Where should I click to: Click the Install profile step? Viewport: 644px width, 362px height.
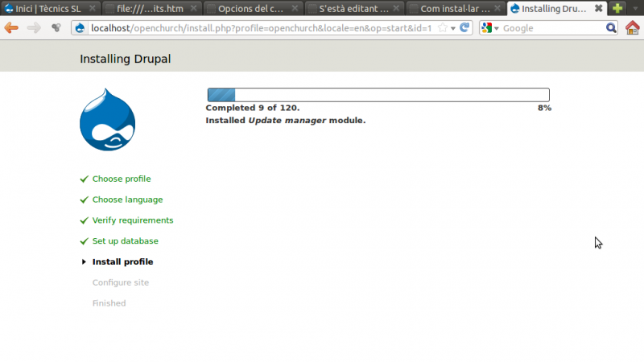pyautogui.click(x=122, y=261)
